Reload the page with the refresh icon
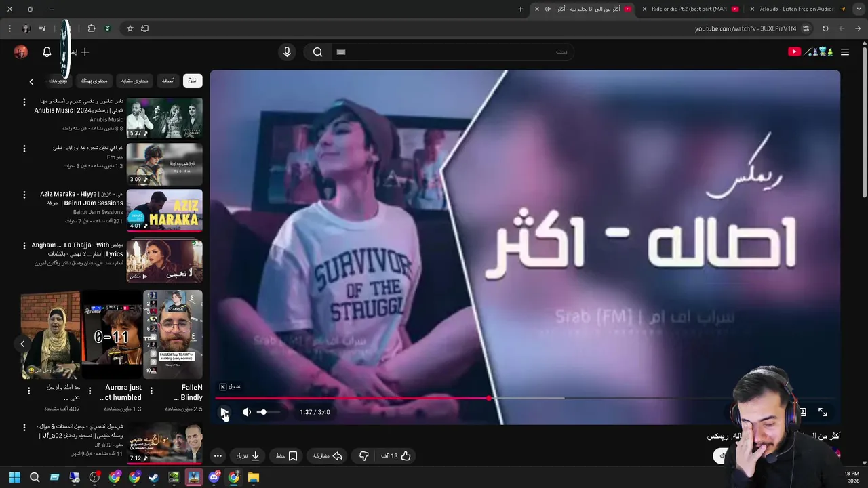The image size is (868, 488). (825, 28)
